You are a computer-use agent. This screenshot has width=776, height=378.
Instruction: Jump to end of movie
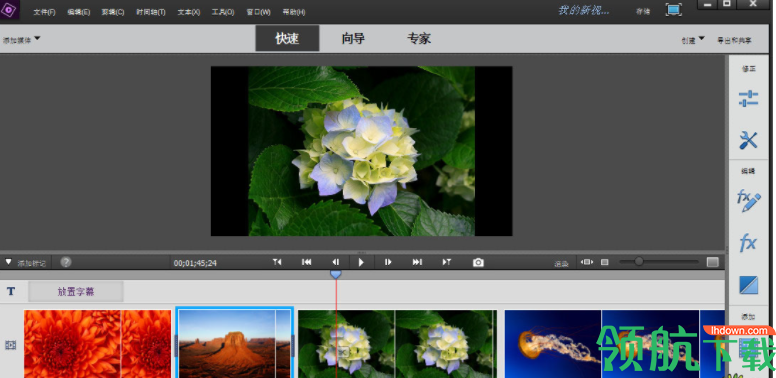417,262
